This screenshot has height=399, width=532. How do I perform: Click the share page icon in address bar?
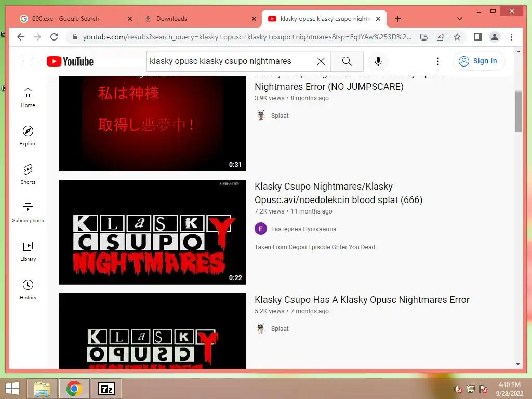coord(441,37)
